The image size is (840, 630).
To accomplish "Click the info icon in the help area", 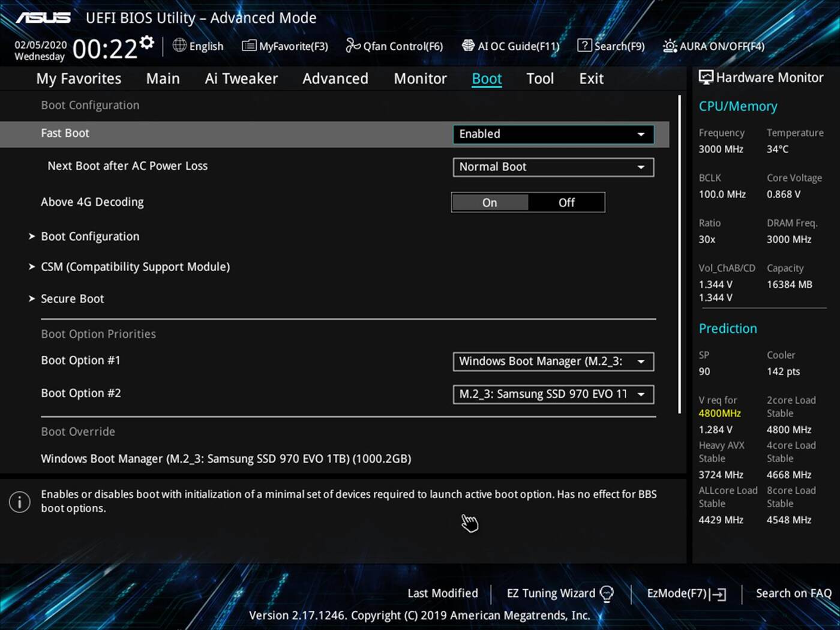I will pyautogui.click(x=19, y=502).
